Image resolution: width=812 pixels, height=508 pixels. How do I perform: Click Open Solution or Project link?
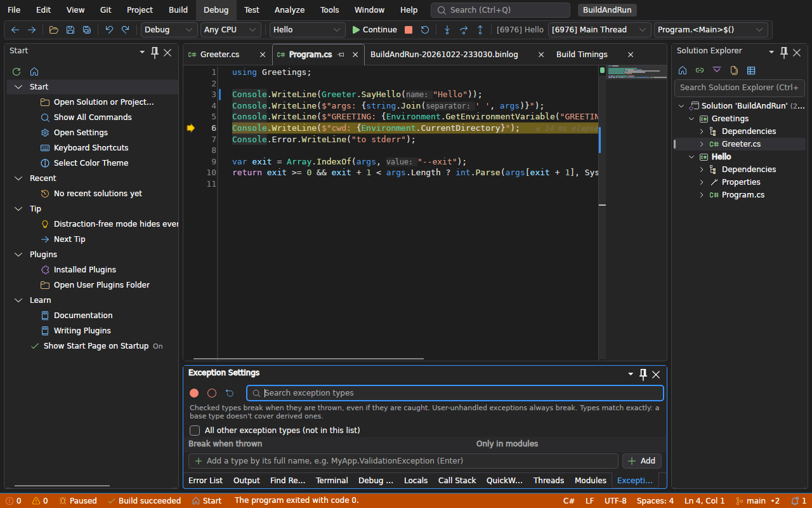(104, 102)
